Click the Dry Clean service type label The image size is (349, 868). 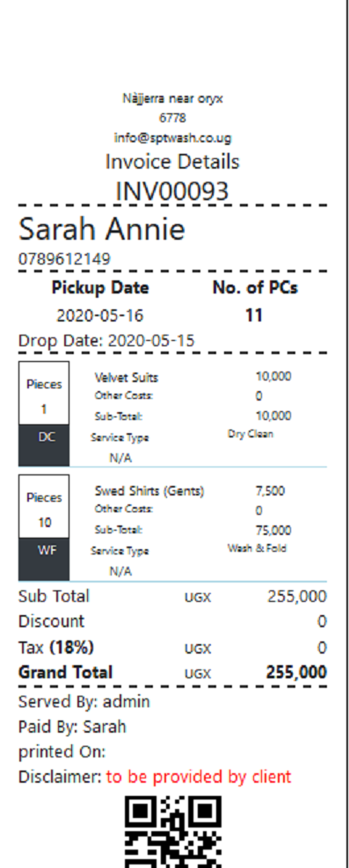tap(251, 434)
